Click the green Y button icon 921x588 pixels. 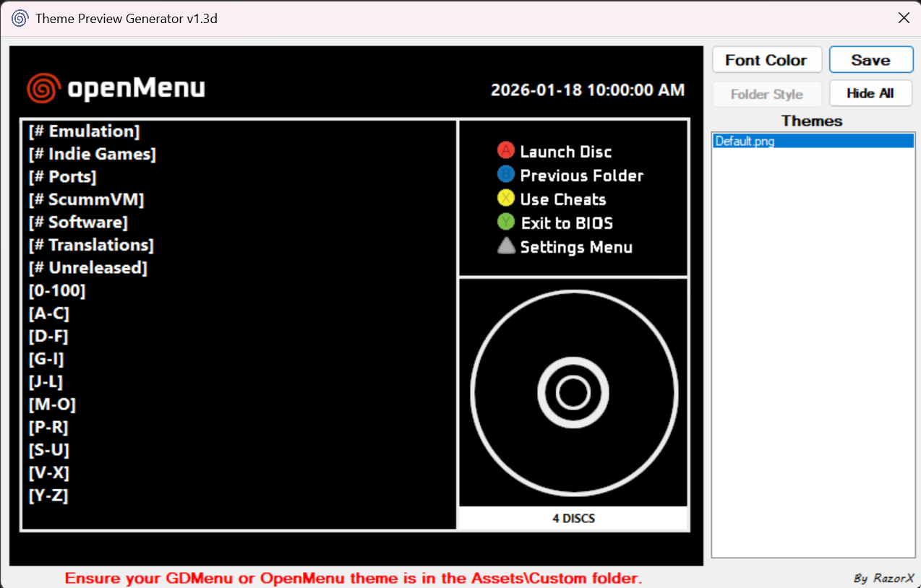pyautogui.click(x=506, y=222)
